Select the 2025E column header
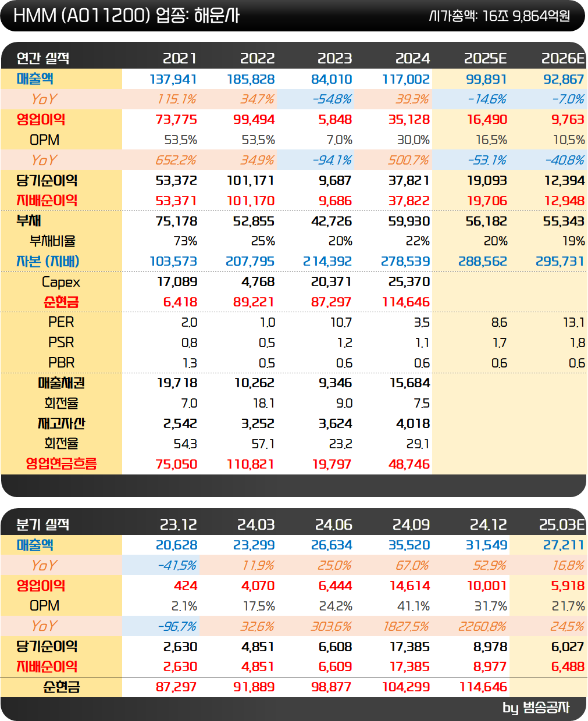 pos(486,59)
